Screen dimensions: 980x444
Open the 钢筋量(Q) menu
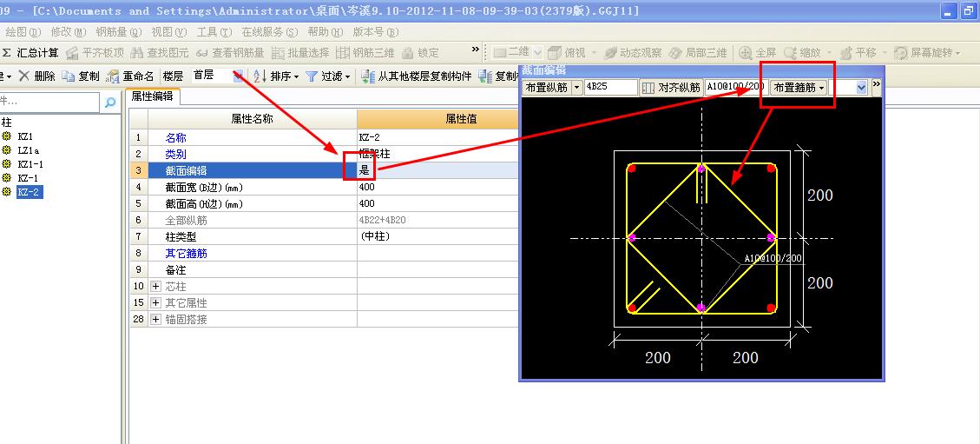119,32
